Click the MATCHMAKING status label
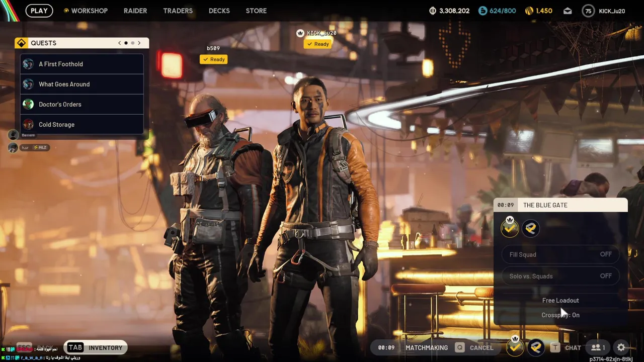Viewport: 644px width, 362px height. pos(427,347)
